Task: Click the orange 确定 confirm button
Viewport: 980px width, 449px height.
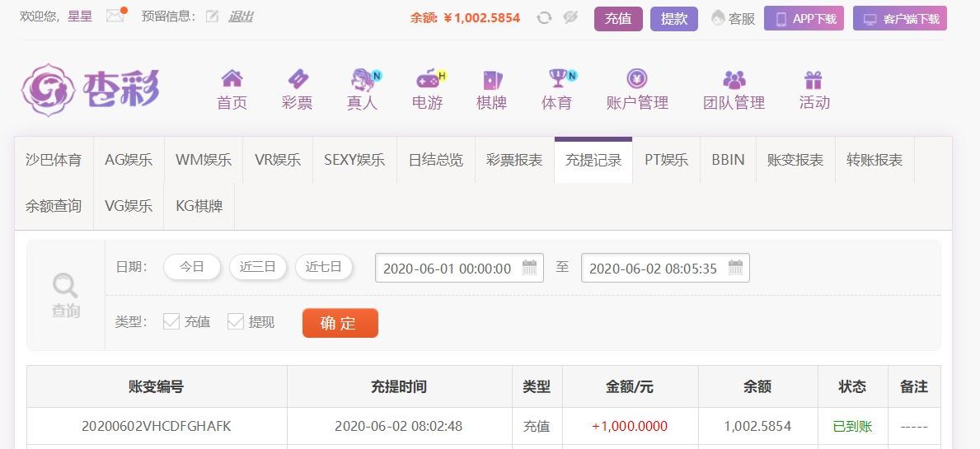Action: coord(340,323)
